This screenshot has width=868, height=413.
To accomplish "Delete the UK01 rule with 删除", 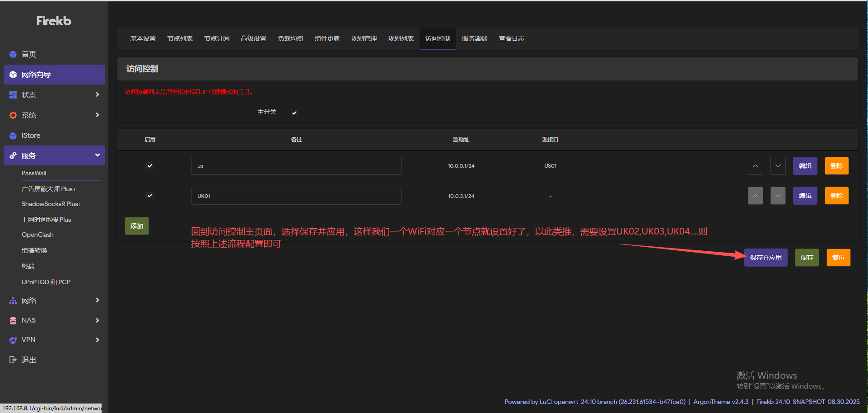I will (x=836, y=196).
